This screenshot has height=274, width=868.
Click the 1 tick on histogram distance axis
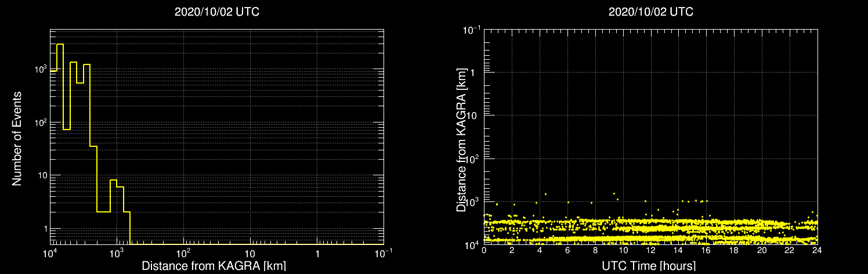(x=317, y=255)
